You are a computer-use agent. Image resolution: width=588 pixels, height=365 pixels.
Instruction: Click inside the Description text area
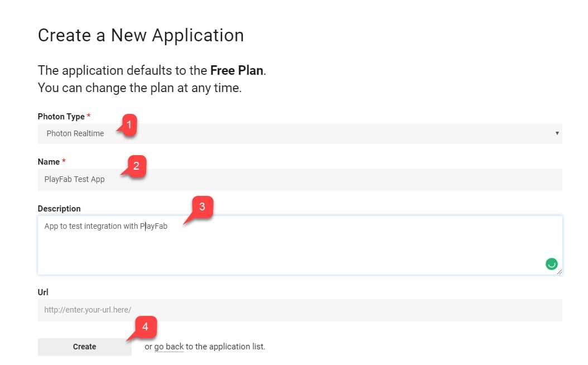300,245
